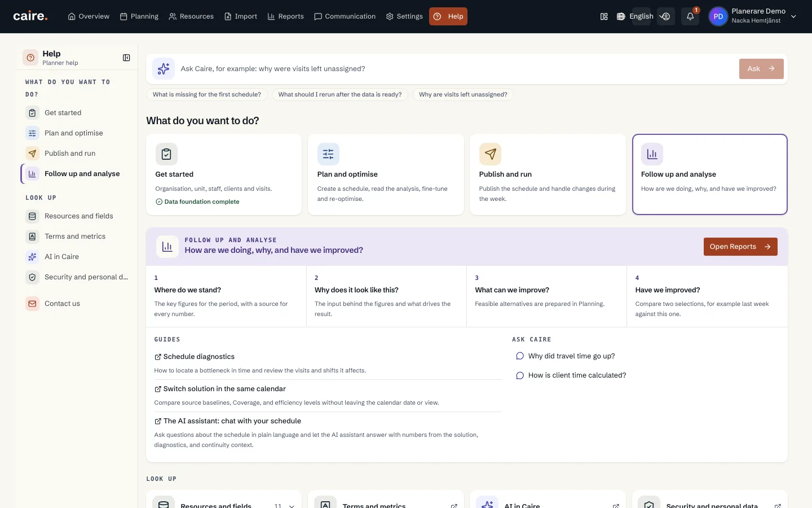Select step 4 Have we improved?
The image size is (812, 508).
pos(707,296)
